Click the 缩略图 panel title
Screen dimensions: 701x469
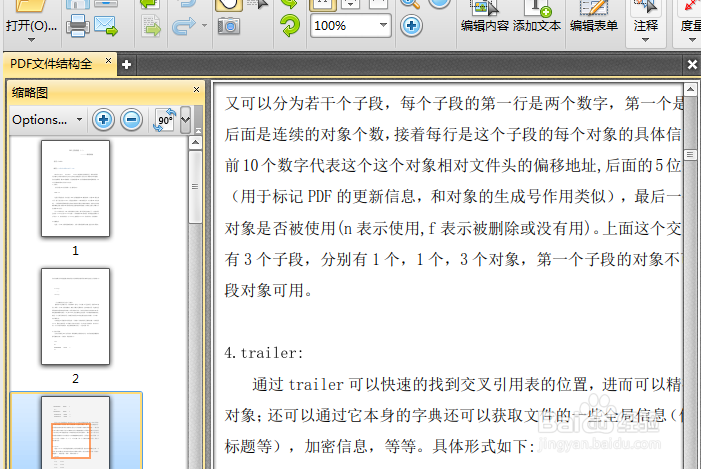30,93
